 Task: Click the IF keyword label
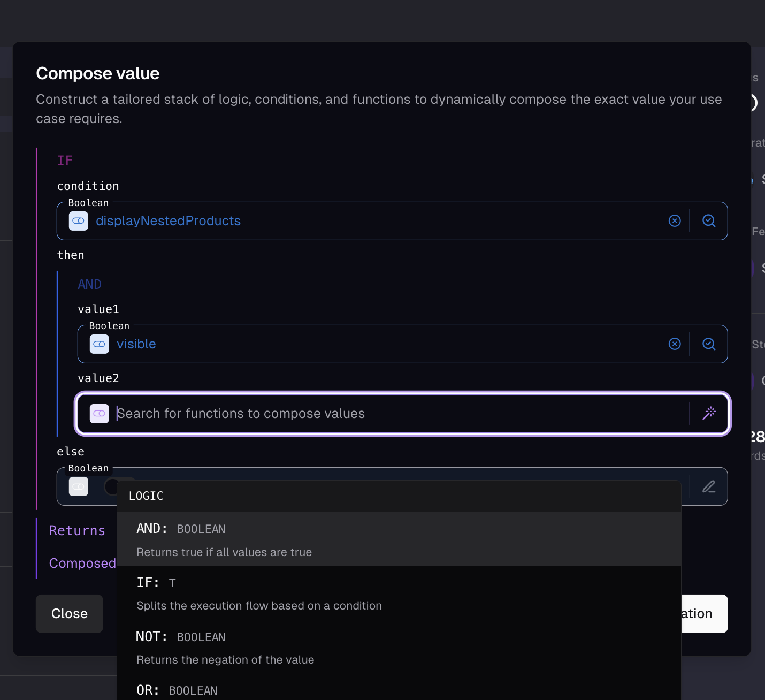pyautogui.click(x=65, y=161)
